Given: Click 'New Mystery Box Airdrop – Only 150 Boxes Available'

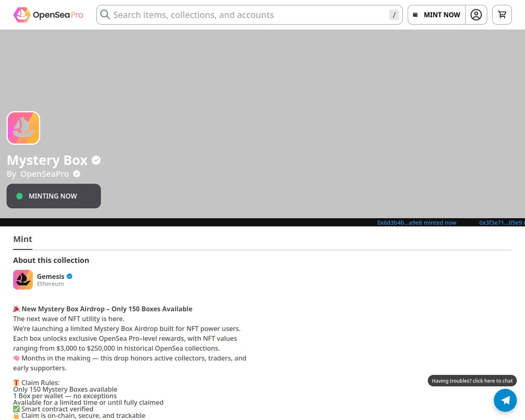Looking at the screenshot, I should coord(107,309).
